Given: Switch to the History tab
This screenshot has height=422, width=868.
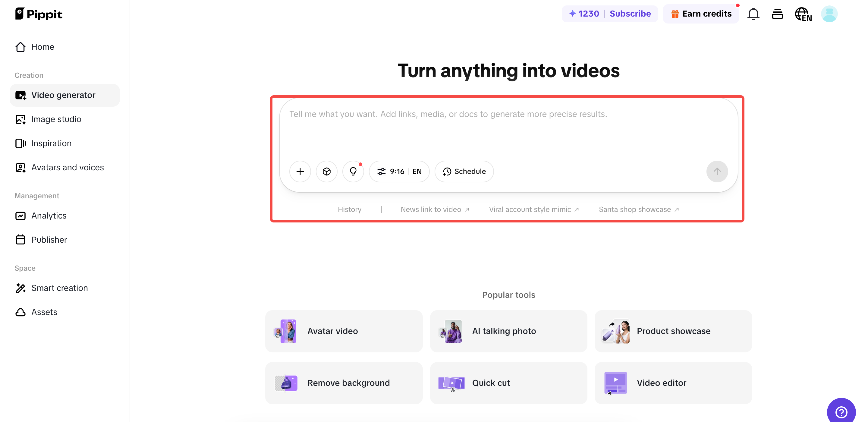Looking at the screenshot, I should (x=349, y=209).
